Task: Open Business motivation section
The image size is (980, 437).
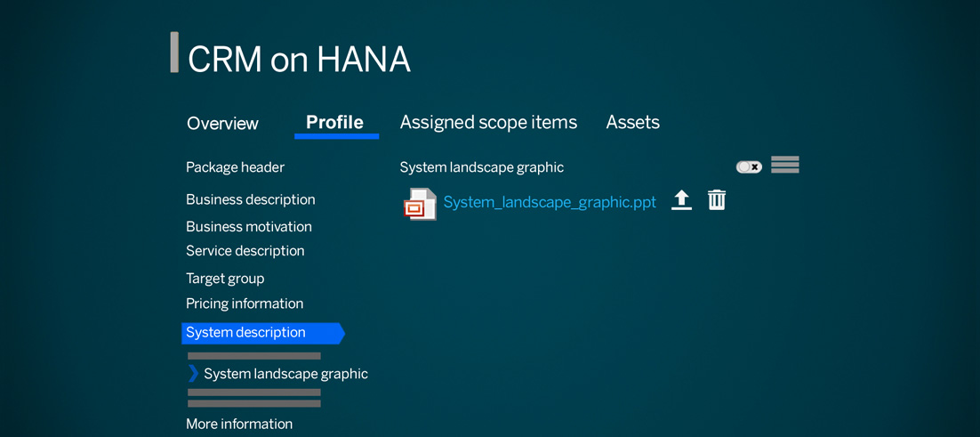Action: click(x=249, y=226)
